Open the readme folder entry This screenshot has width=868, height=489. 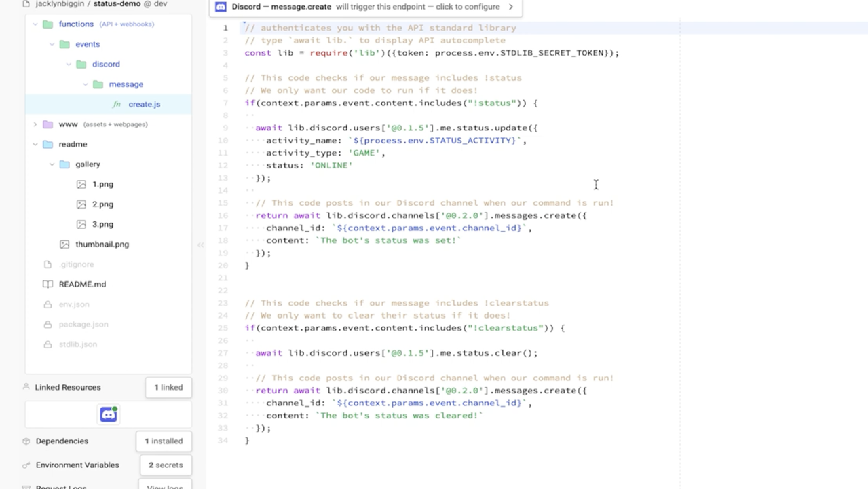click(73, 143)
